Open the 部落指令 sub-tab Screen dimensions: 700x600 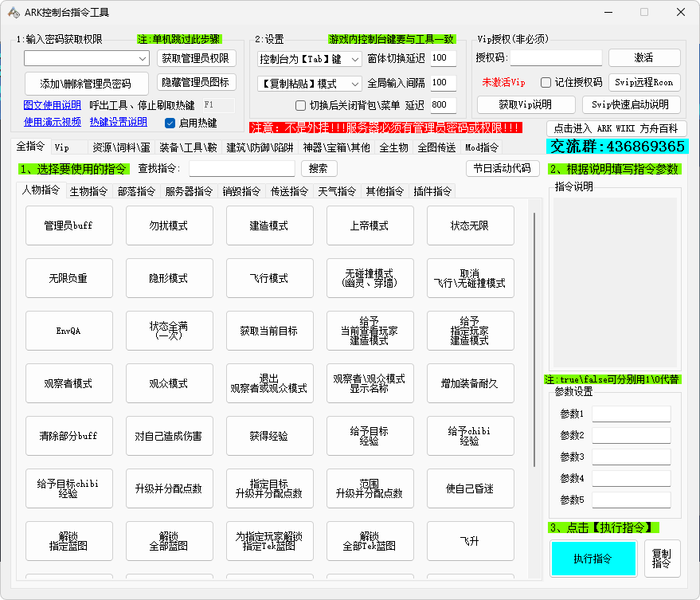coord(136,191)
